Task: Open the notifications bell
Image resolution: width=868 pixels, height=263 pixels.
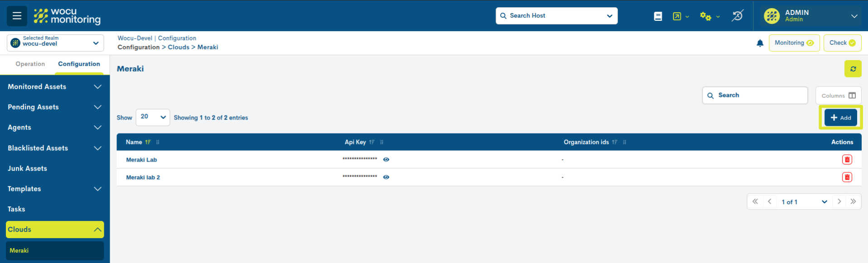Action: pos(760,43)
